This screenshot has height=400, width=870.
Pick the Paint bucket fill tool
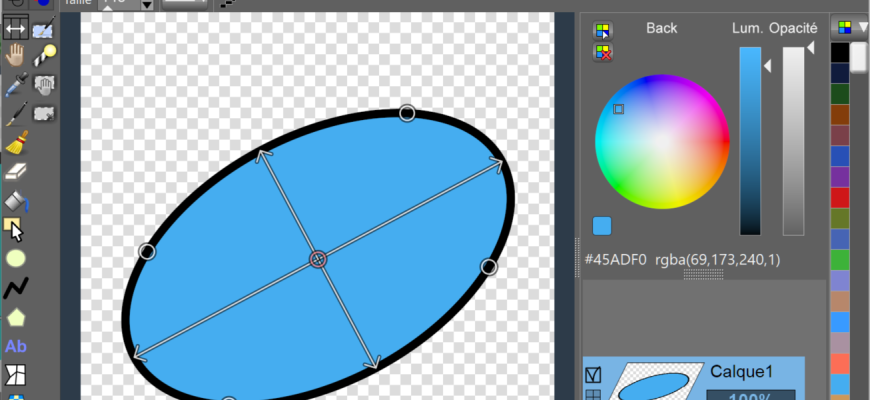pyautogui.click(x=16, y=201)
